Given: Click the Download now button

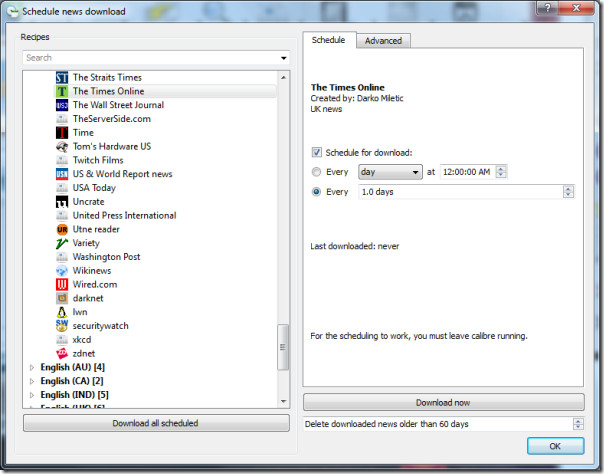Looking at the screenshot, I should [443, 403].
